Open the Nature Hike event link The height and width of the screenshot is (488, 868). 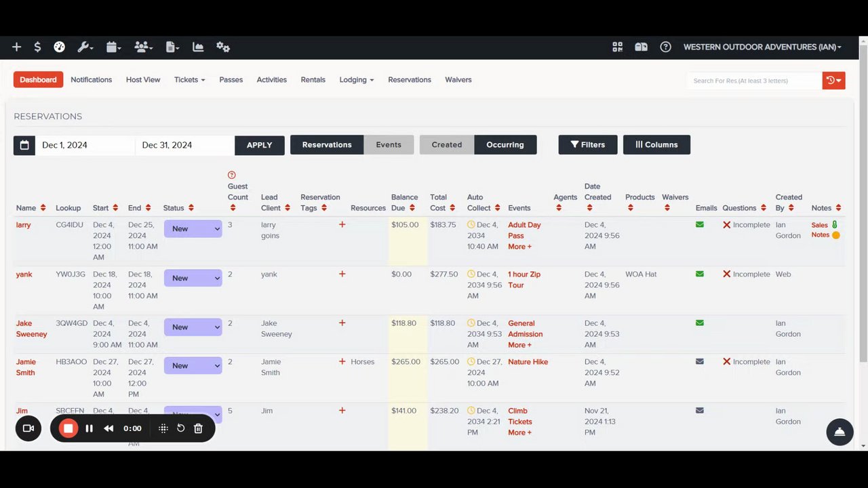point(528,361)
